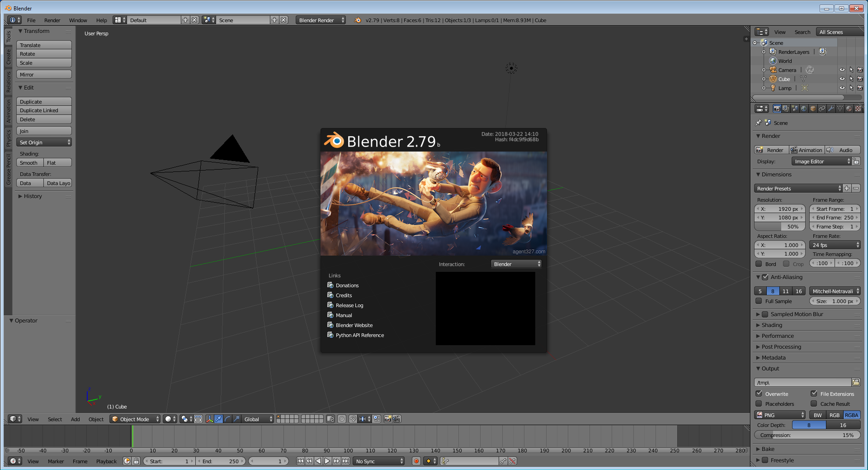
Task: Open the Texture properties tab (checker icon)
Action: 858,109
